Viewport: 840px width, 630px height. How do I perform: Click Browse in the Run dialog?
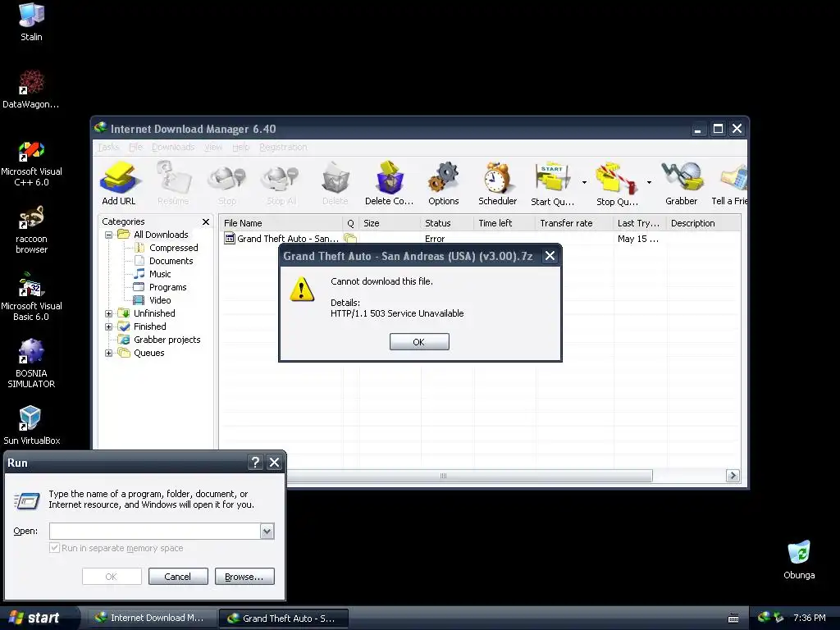tap(244, 577)
